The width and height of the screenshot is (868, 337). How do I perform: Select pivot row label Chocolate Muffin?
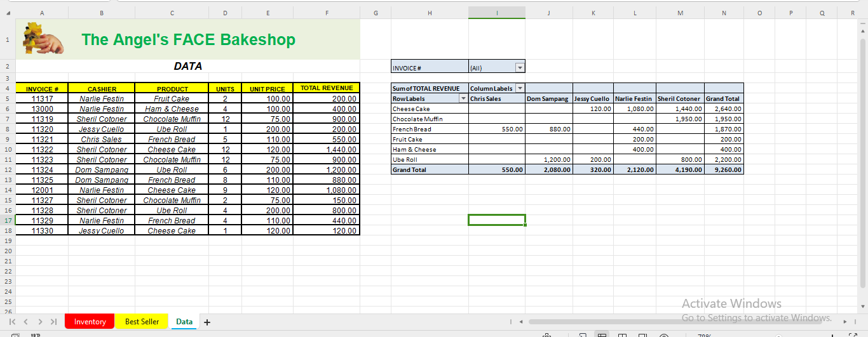coord(430,119)
